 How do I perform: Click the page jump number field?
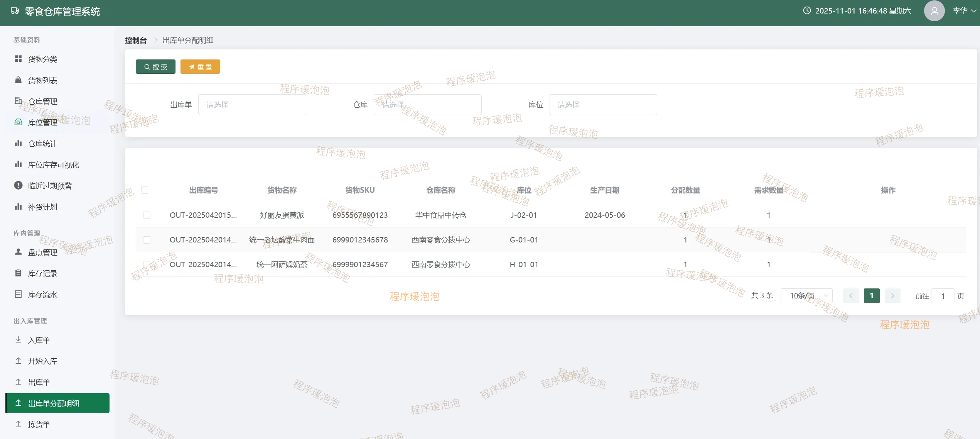942,296
